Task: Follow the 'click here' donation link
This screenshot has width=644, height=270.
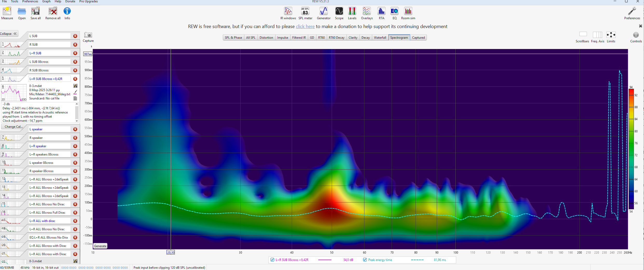Action: [x=305, y=26]
